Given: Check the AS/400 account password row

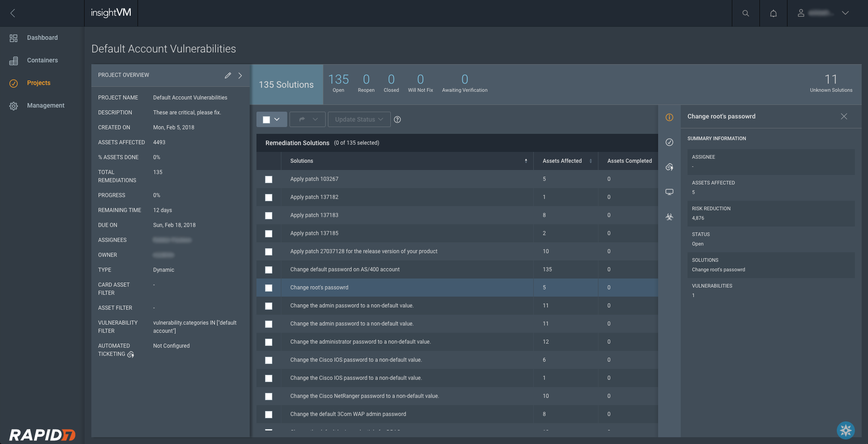Looking at the screenshot, I should click(x=269, y=270).
